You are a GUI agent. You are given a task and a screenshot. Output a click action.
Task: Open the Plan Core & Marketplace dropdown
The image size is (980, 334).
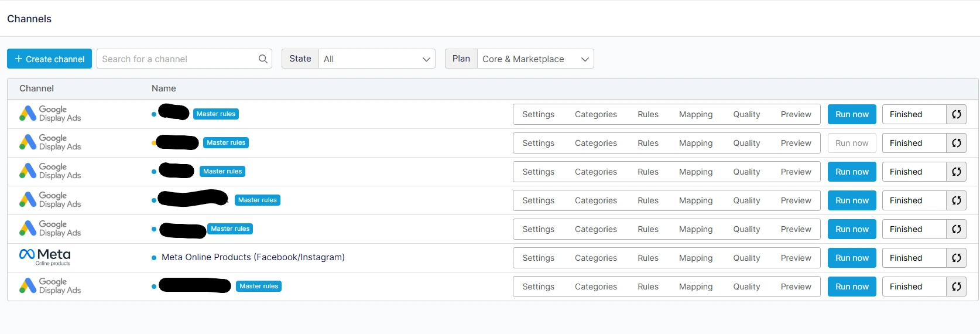click(x=535, y=59)
